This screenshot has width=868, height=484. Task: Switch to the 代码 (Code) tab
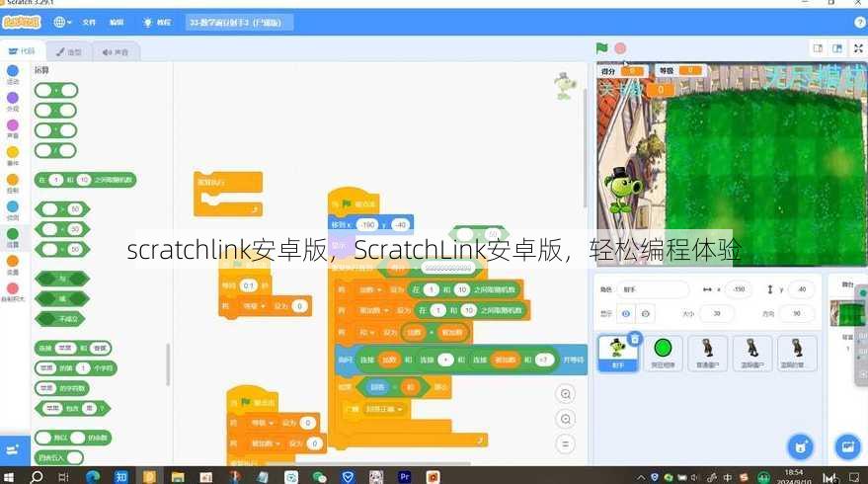(x=22, y=51)
